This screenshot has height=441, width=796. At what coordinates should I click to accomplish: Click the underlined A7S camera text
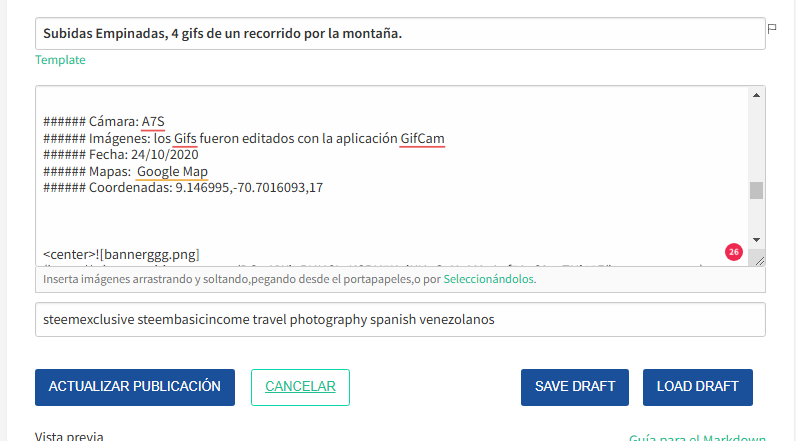(153, 122)
